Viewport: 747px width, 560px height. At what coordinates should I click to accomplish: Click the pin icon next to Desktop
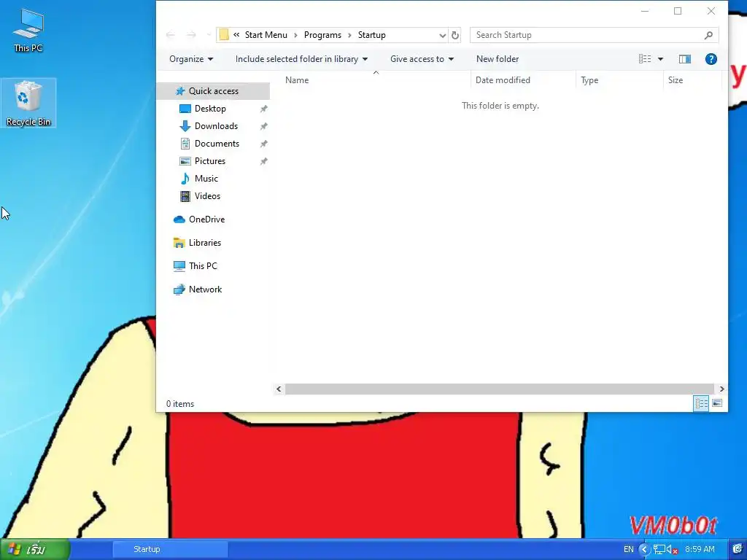point(263,109)
